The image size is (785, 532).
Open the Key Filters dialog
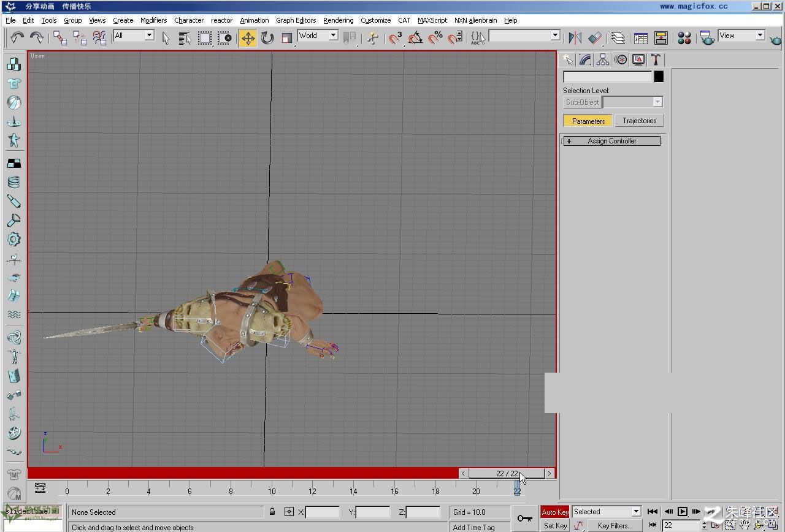click(615, 525)
